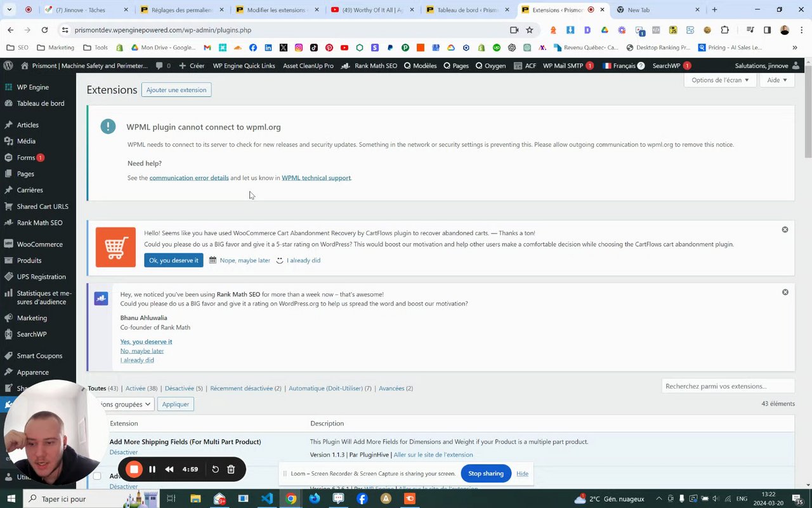The height and width of the screenshot is (508, 812).
Task: Open Visual Studio Code from the taskbar
Action: tap(266, 498)
